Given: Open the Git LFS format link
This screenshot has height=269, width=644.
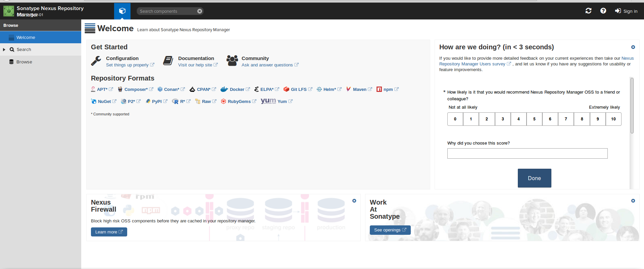Looking at the screenshot, I should click(x=298, y=89).
